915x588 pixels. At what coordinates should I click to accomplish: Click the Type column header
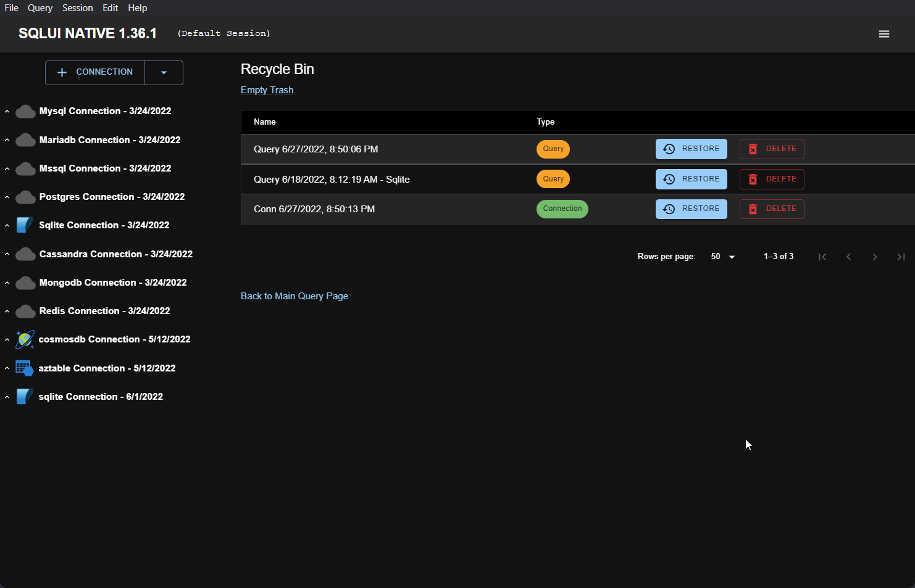546,122
